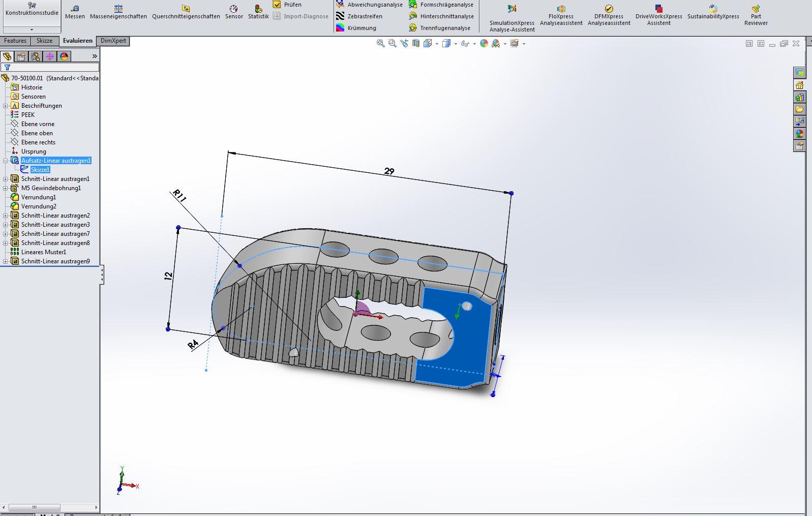Toggle the Krümmung curvature display
This screenshot has height=516, width=812.
(x=356, y=28)
